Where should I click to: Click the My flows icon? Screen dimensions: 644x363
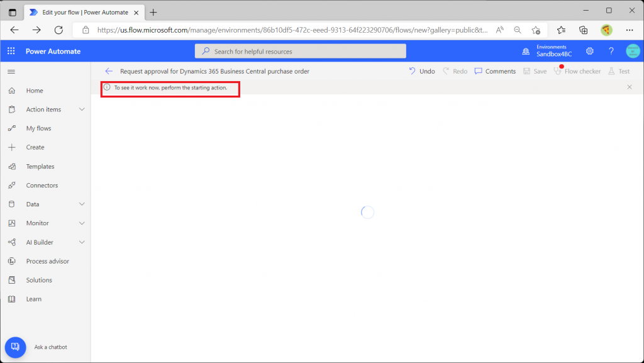12,128
